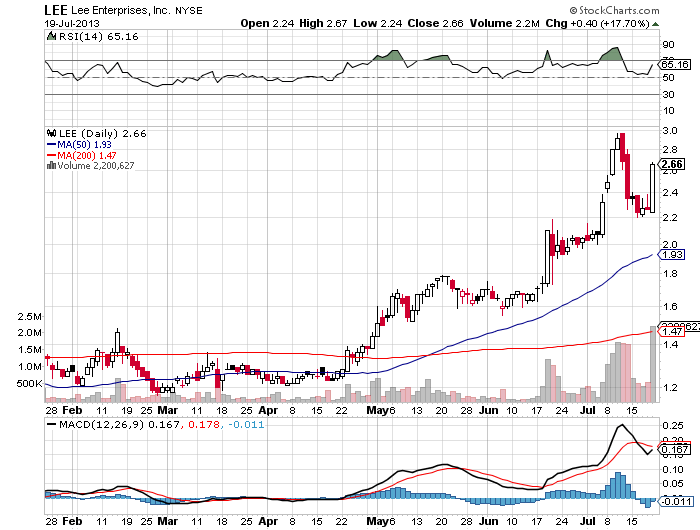Click the red 0.178 signal value in the MACD legend
Screen dimensions: 700x530
204,424
